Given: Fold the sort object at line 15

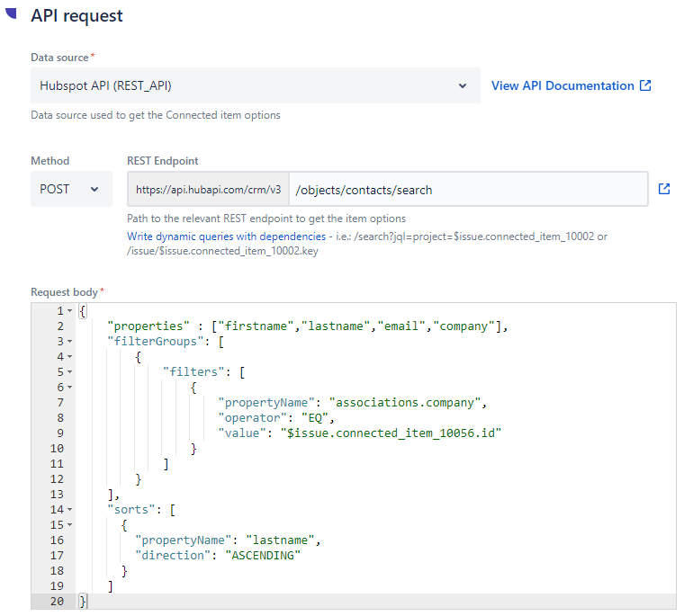Looking at the screenshot, I should (x=70, y=525).
